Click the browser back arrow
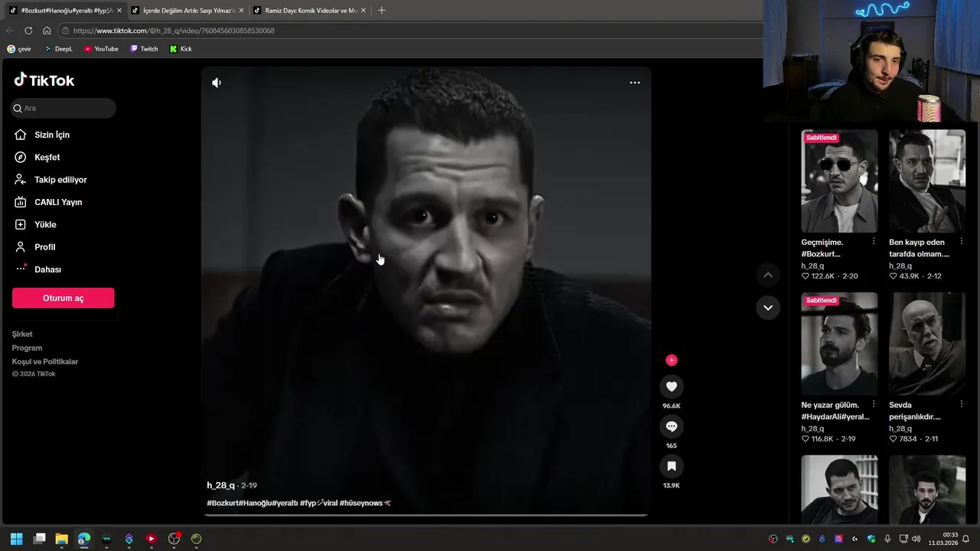 click(10, 31)
